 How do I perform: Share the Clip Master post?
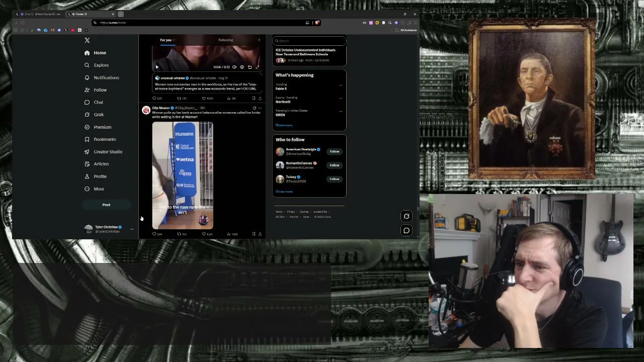260,234
